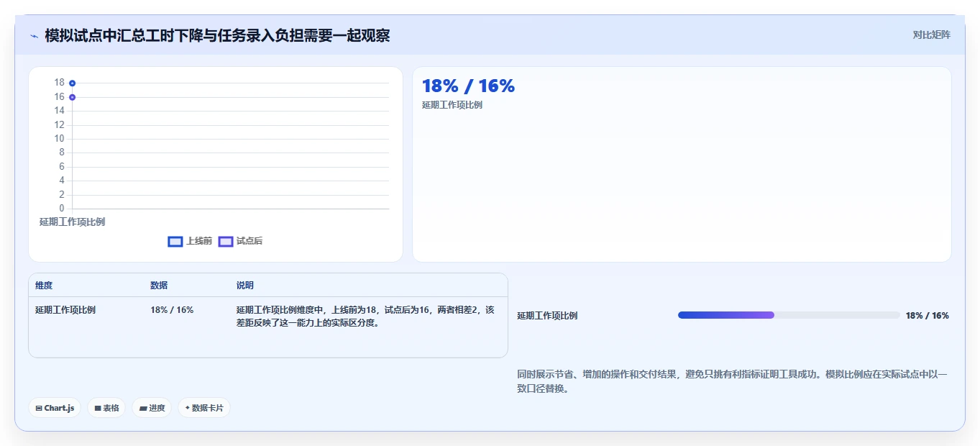Click the y-axis label 10
Screen dimensions: 980x446
click(59, 139)
